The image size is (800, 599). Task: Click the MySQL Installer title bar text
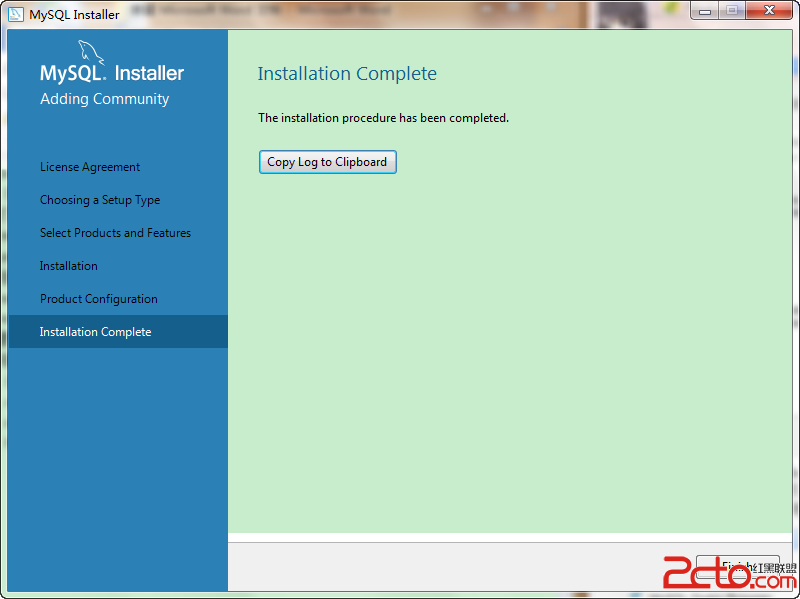click(x=74, y=15)
